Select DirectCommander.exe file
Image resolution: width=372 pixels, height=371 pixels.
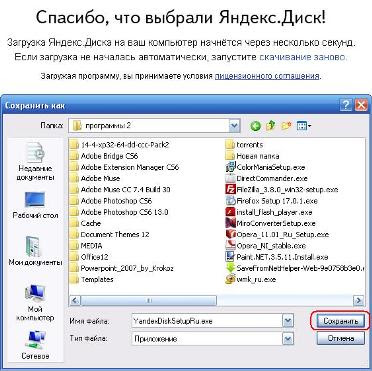click(x=267, y=178)
